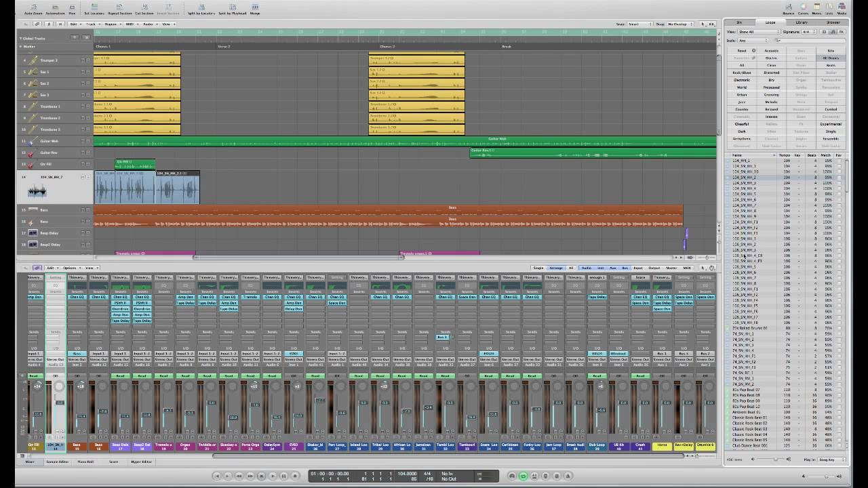Click the Reset X icon in loop browser
The width and height of the screenshot is (868, 488).
[x=753, y=51]
